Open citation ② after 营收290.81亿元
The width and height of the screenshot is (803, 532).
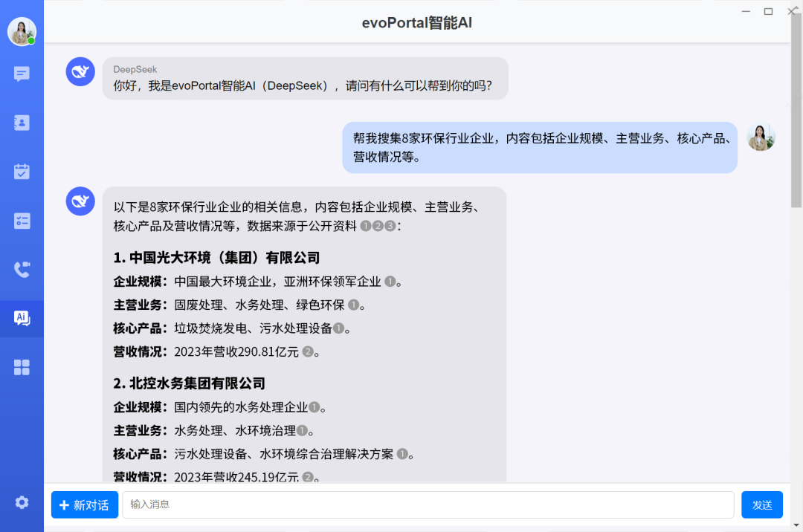point(309,351)
